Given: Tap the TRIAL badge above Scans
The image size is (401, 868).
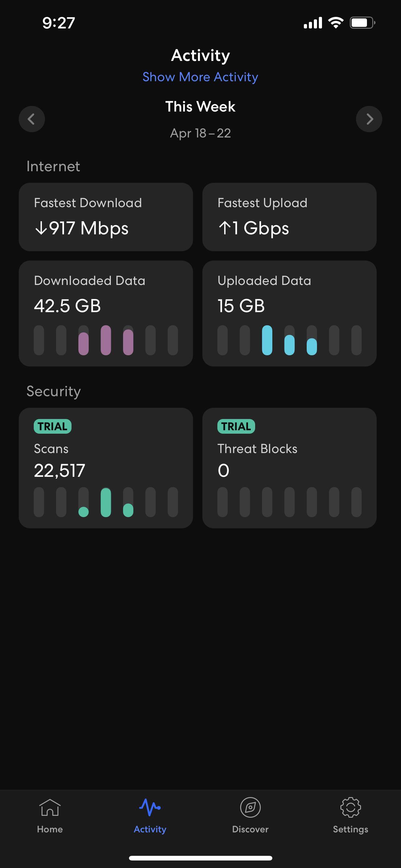Looking at the screenshot, I should coord(52,426).
